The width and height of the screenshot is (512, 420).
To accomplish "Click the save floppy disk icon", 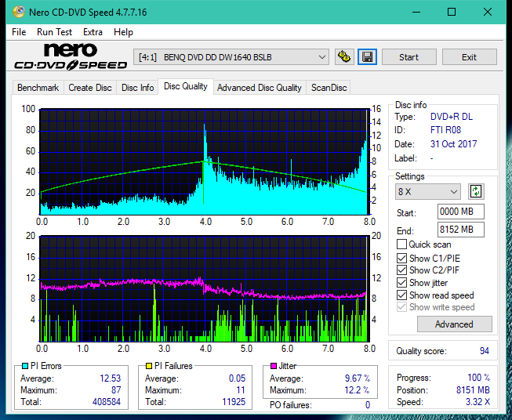I will pos(368,57).
